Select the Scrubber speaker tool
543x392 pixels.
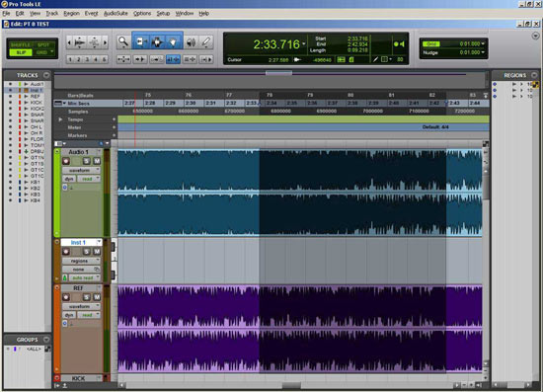191,42
